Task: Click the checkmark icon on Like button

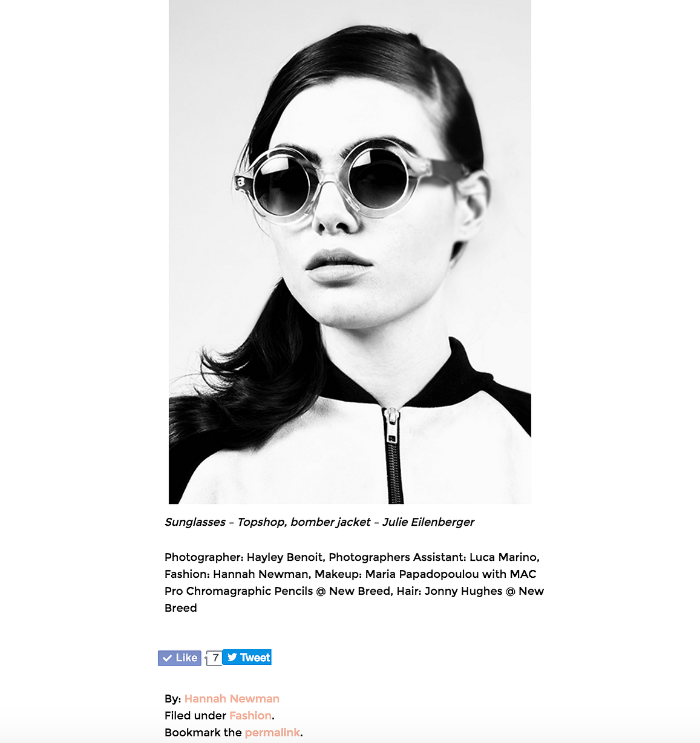Action: (x=168, y=658)
